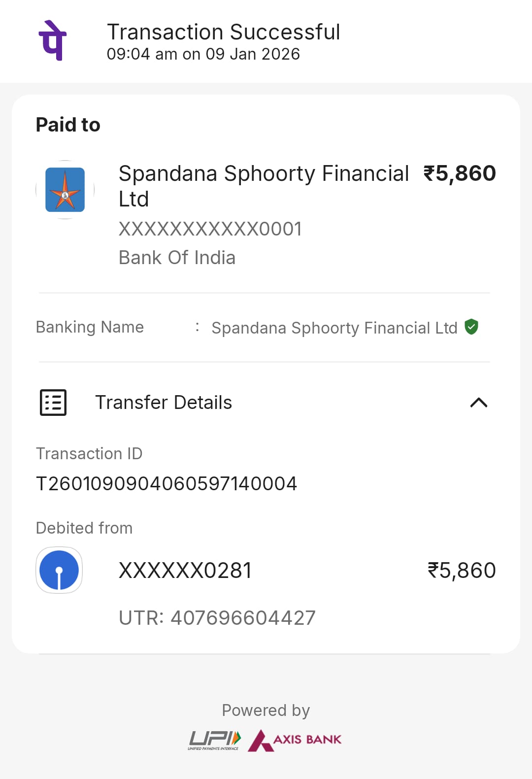Click the payee account number ending 0001
532x779 pixels.
210,229
